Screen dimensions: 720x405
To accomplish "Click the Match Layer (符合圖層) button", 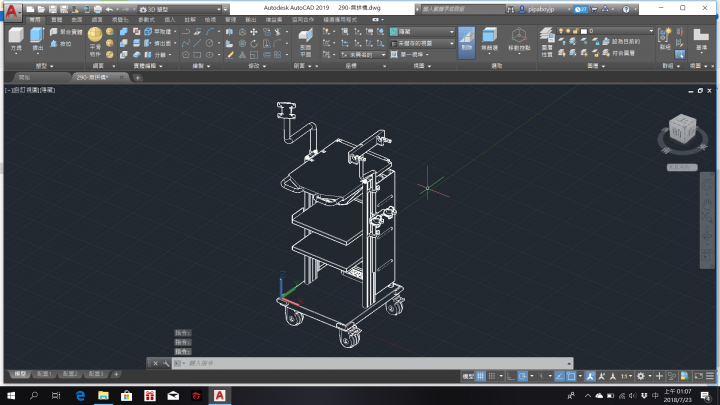I will 619,53.
